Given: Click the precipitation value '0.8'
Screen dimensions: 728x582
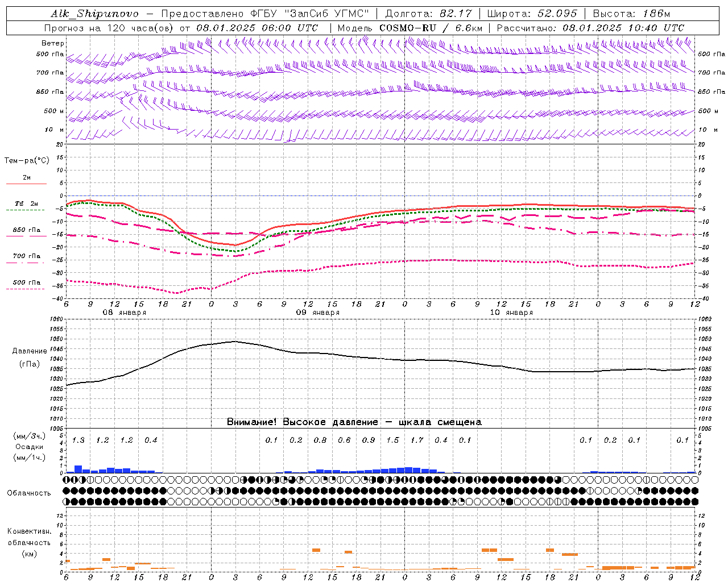Looking at the screenshot, I should [x=320, y=440].
